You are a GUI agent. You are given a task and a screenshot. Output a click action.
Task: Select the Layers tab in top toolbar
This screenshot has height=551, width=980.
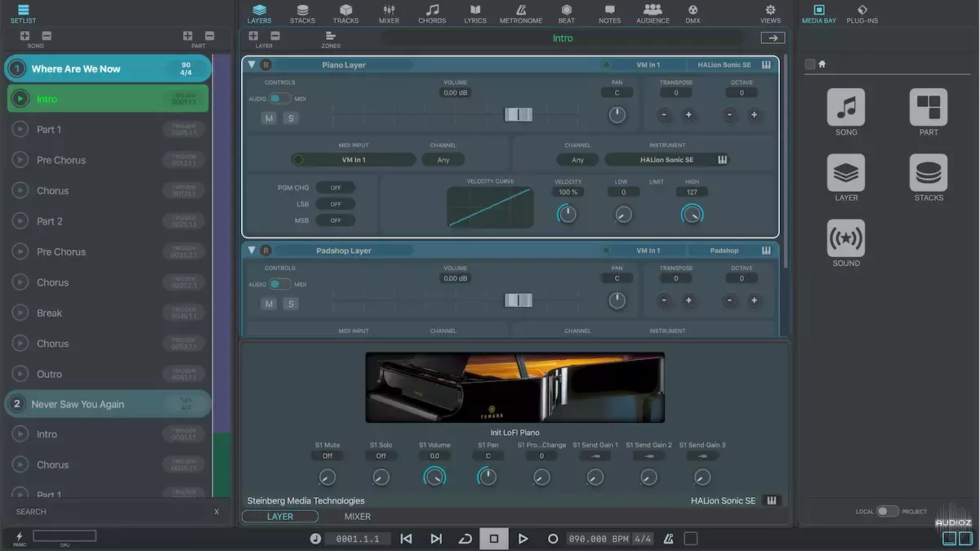(x=259, y=13)
